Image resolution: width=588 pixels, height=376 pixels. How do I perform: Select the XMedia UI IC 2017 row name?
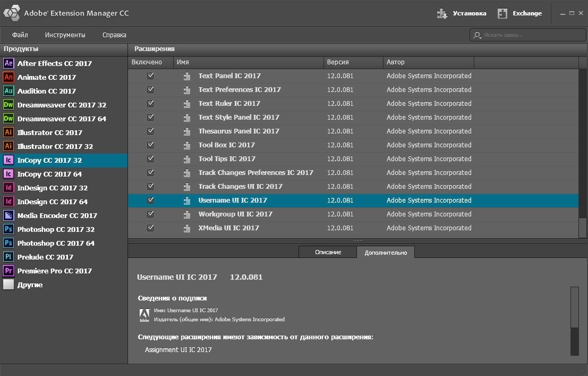click(x=229, y=228)
